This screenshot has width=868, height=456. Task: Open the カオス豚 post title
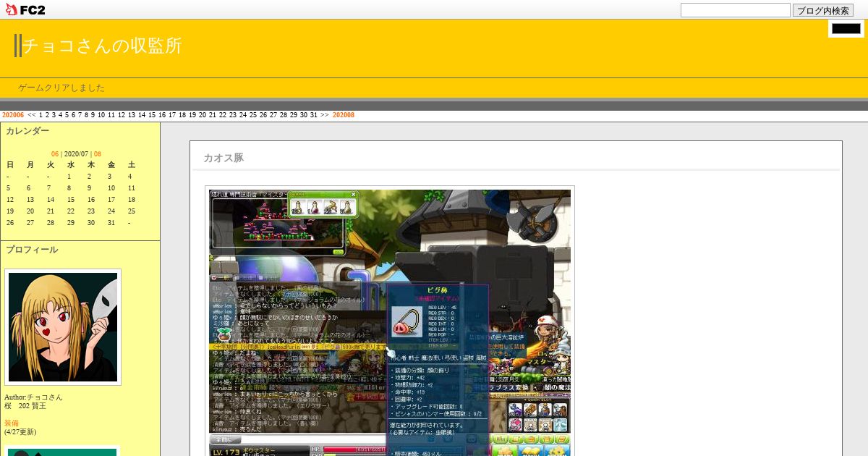pos(224,158)
